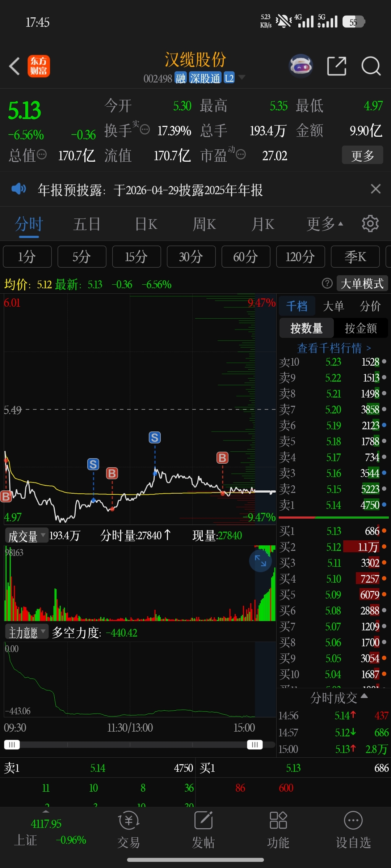This screenshot has width=391, height=868.
Task: Select the 30分 period button
Action: [191, 256]
